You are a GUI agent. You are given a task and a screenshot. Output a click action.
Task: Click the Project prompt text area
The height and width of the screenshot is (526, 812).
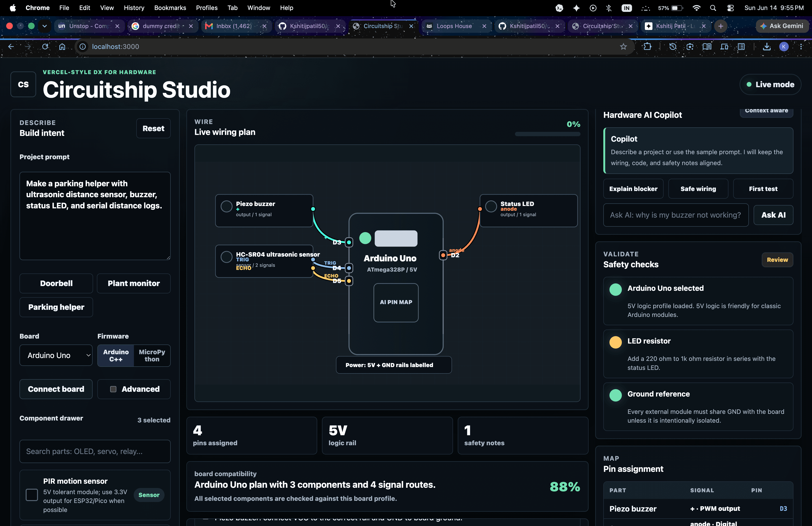(95, 216)
